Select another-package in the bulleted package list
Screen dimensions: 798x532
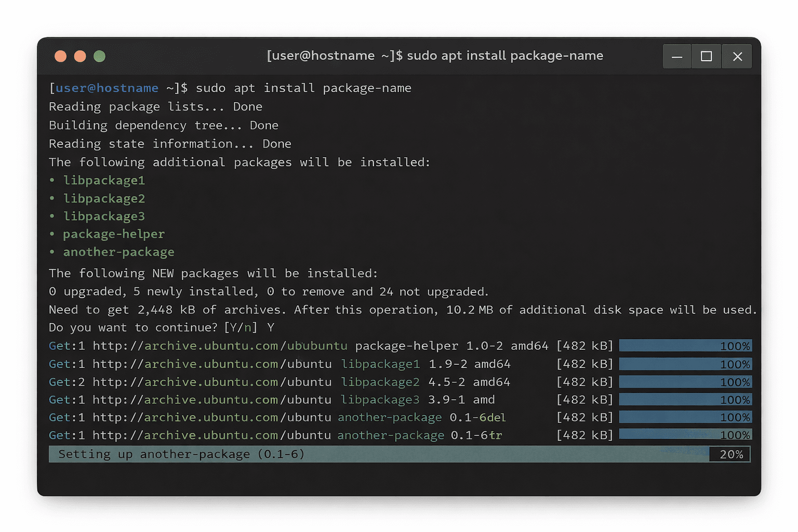[118, 252]
